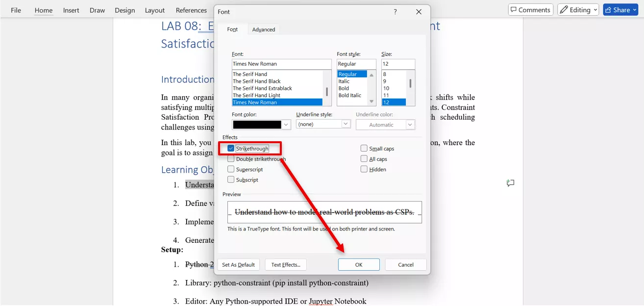Enable Small caps
The height and width of the screenshot is (306, 644).
(x=364, y=148)
